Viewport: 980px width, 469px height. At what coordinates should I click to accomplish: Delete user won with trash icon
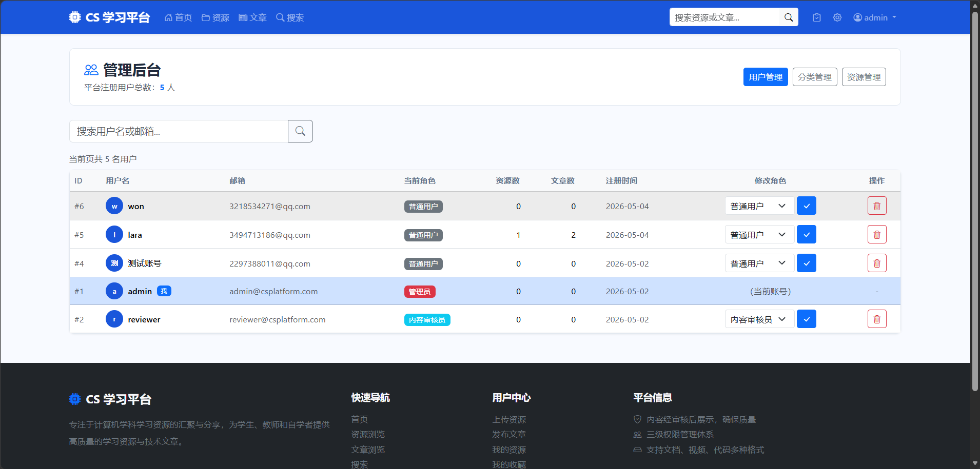877,206
